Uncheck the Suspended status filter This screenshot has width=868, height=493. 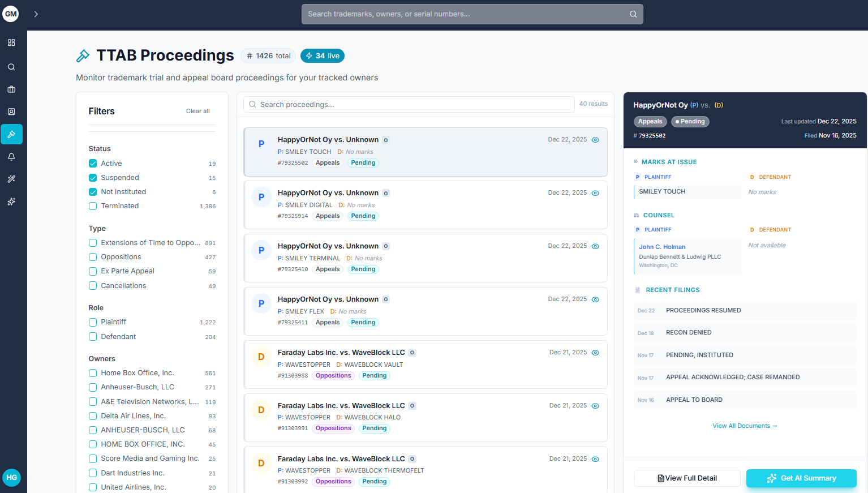point(93,178)
